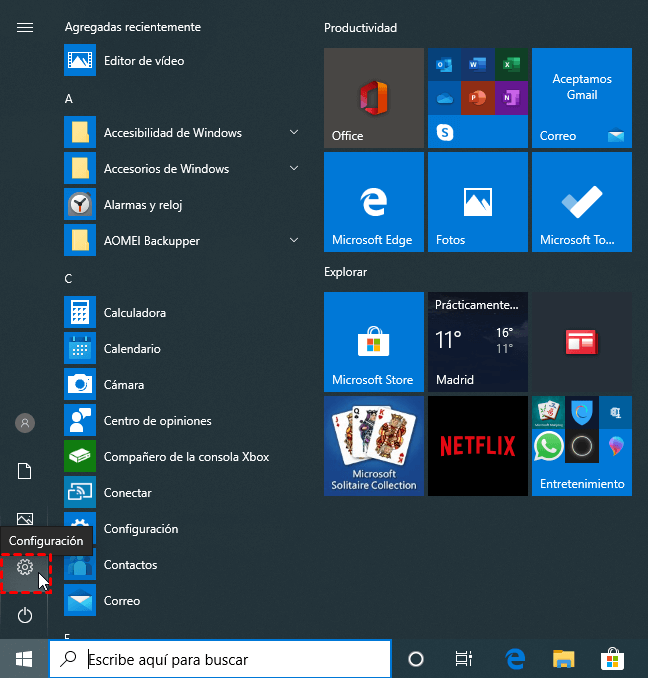
Task: Click the Power button icon
Action: click(x=25, y=615)
